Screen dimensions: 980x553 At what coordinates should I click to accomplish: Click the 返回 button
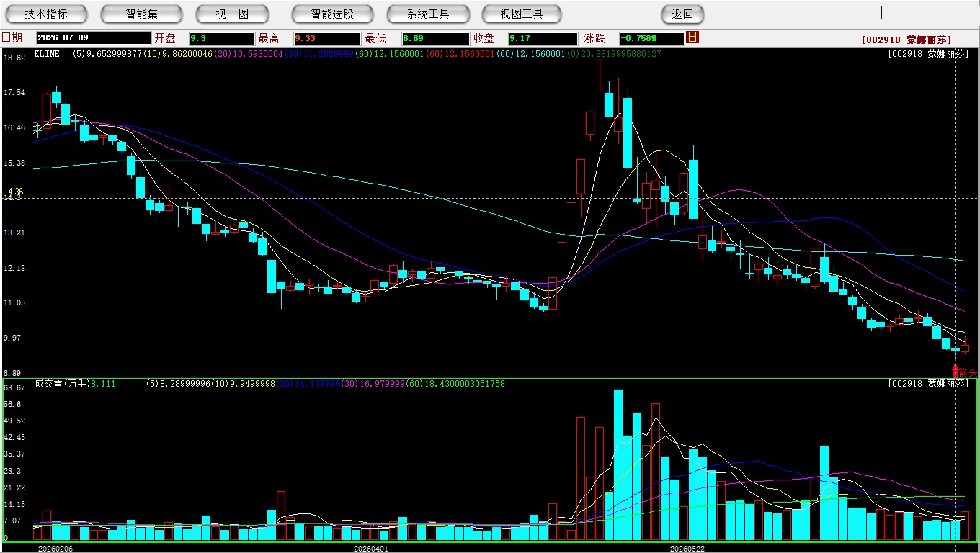point(682,14)
